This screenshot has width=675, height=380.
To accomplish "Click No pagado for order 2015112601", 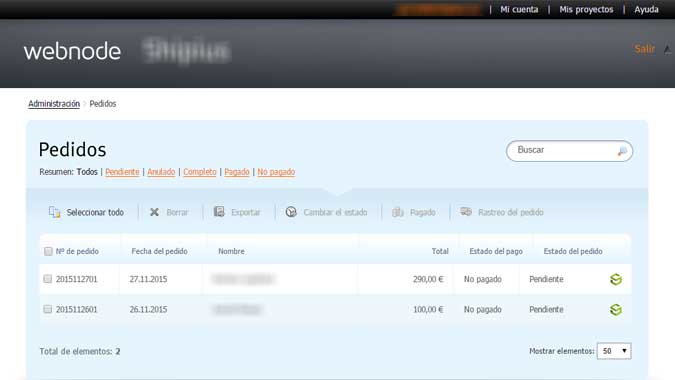I will pos(483,309).
